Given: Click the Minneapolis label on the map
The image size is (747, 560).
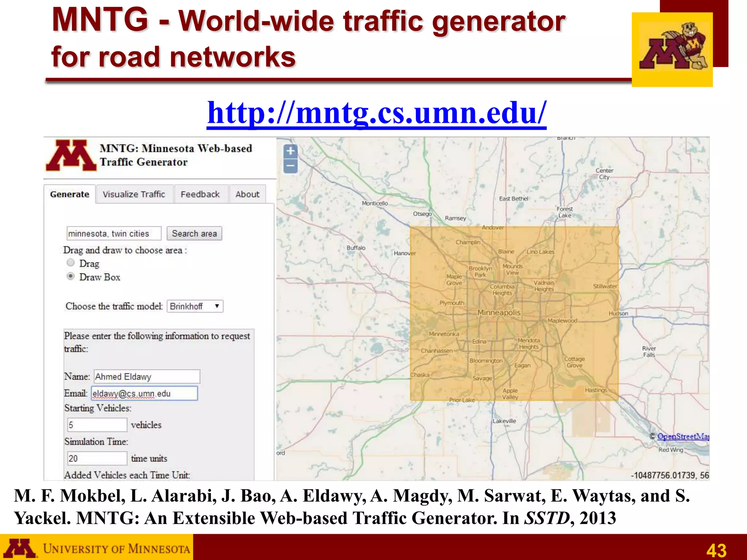Looking at the screenshot, I should point(499,313).
